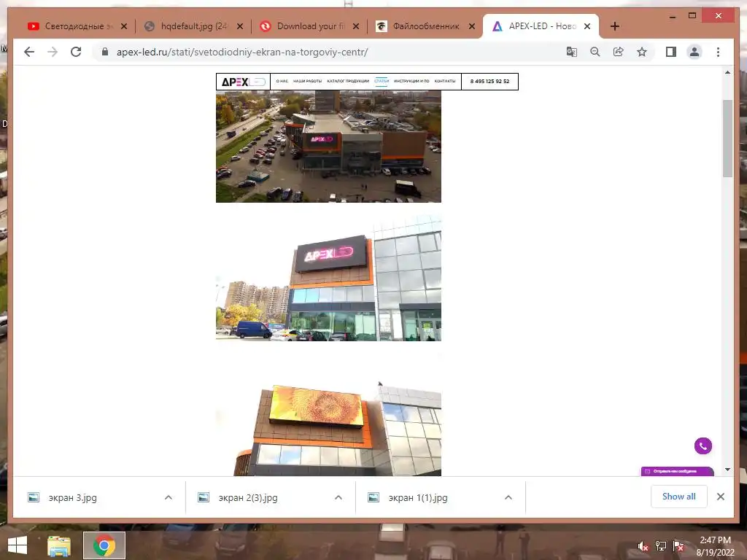Open the О НАС menu item
This screenshot has height=560, width=747.
click(x=282, y=81)
